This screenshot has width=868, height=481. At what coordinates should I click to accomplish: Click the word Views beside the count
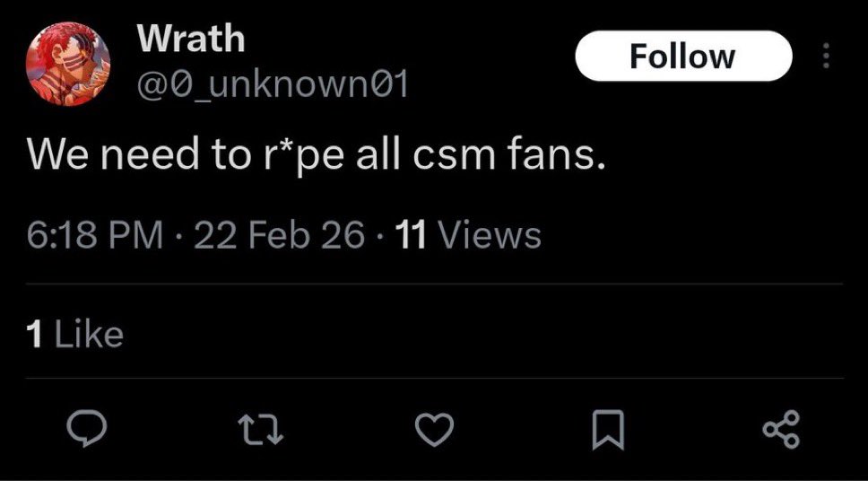point(489,235)
